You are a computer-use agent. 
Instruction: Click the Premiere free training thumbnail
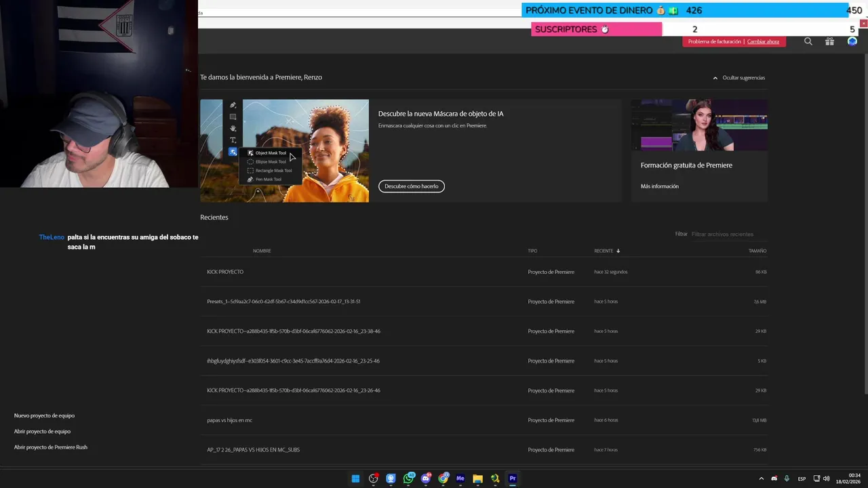click(699, 125)
